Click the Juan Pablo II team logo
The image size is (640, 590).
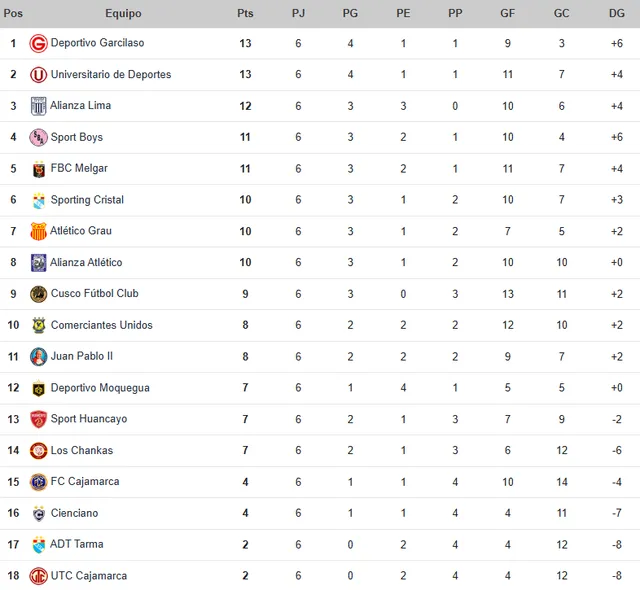tap(38, 357)
